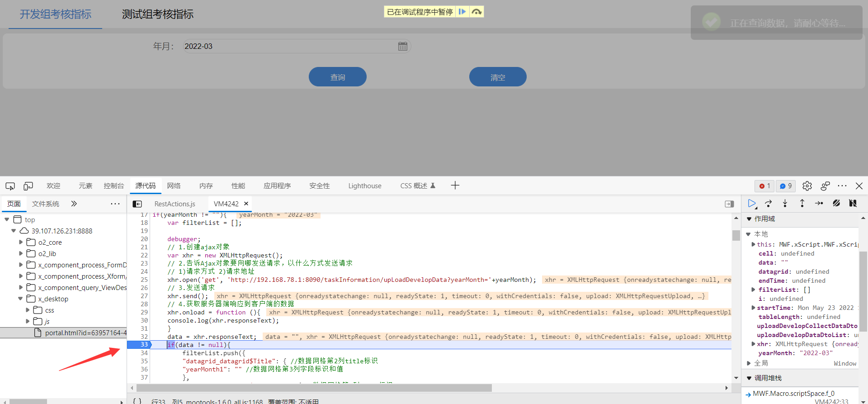Click the inspect element picker icon
The height and width of the screenshot is (404, 868).
10,186
